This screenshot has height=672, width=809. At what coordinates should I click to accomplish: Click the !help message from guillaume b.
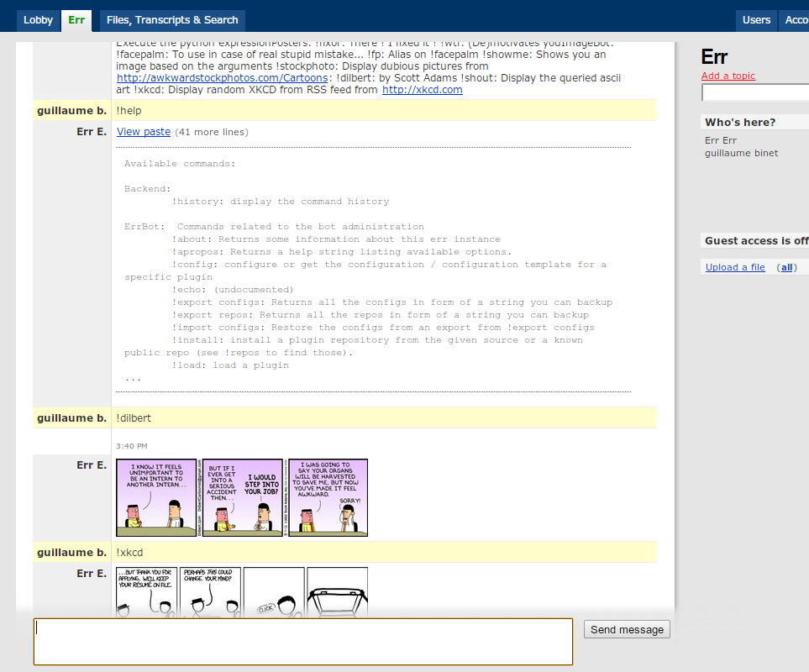tap(130, 110)
